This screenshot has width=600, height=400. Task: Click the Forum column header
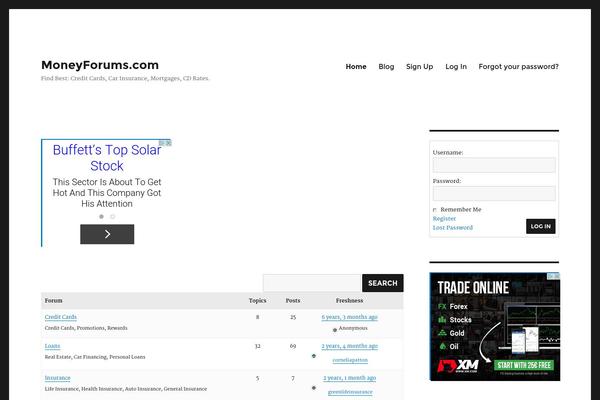point(53,300)
